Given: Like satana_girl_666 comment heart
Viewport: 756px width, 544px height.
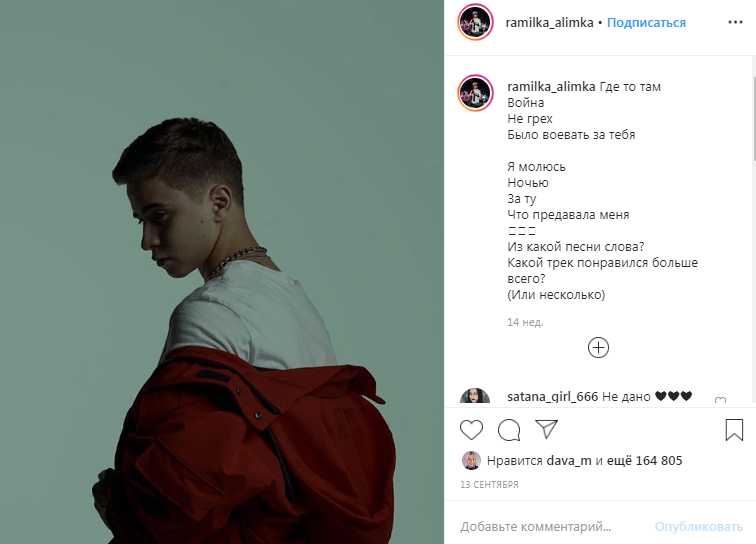Looking at the screenshot, I should coord(720,400).
